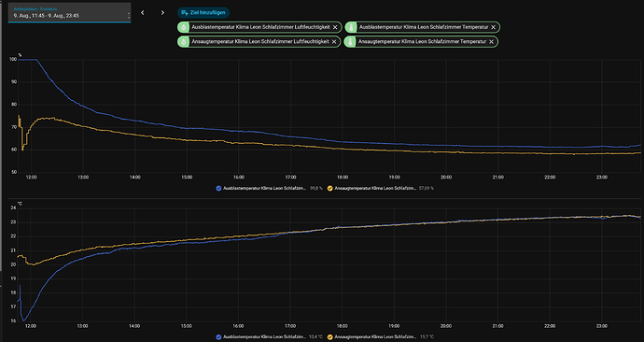Go to the next time range

pyautogui.click(x=162, y=13)
